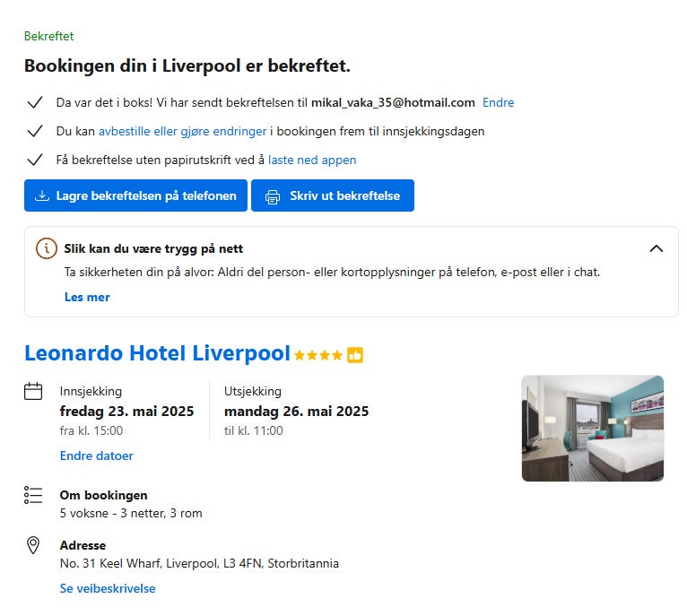The image size is (687, 616).
Task: Click Endre datoer link
Action: tap(96, 455)
